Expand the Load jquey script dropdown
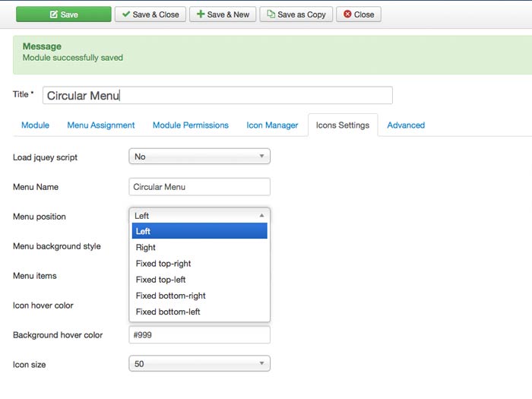This screenshot has width=532, height=399. point(199,157)
